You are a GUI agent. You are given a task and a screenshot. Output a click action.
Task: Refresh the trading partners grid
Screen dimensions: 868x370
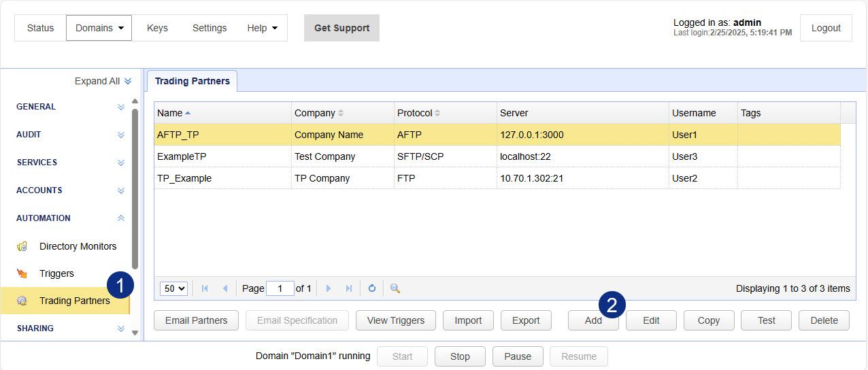tap(372, 288)
